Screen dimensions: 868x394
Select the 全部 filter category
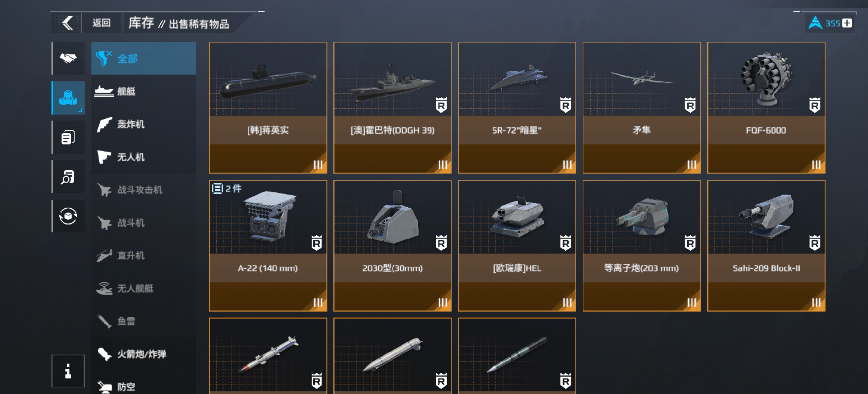coord(144,58)
